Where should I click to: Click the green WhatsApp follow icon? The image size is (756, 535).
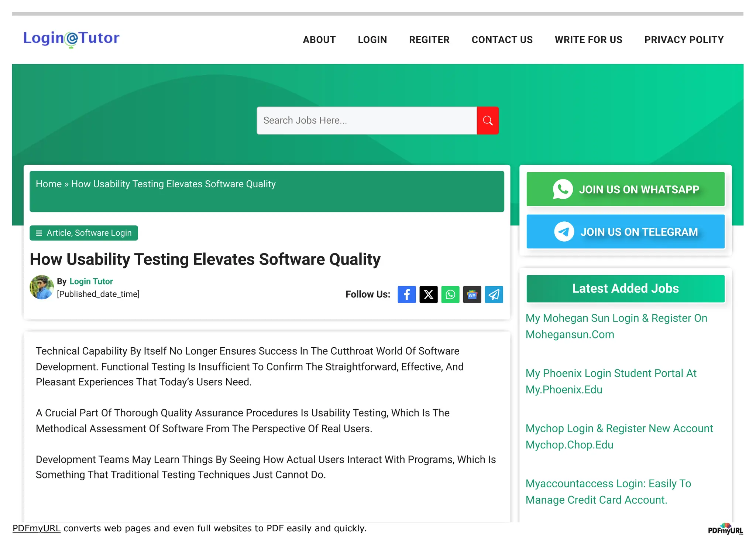pos(450,294)
